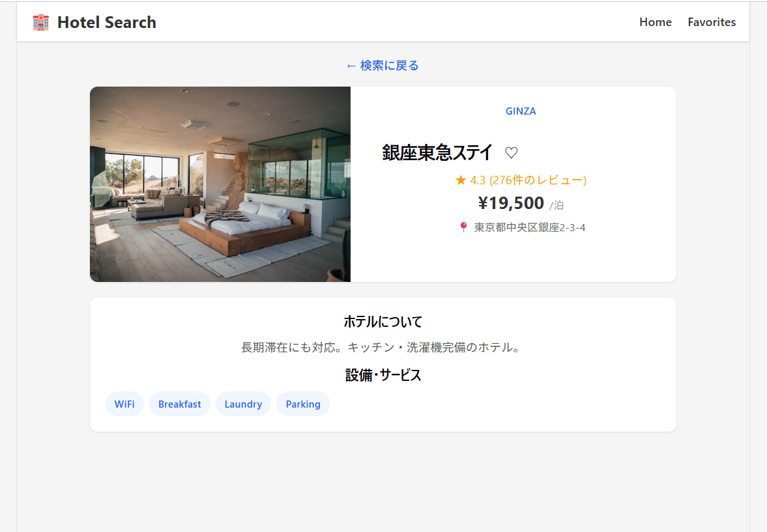Click the hotel building logo icon
This screenshot has width=767, height=532.
pyautogui.click(x=40, y=23)
